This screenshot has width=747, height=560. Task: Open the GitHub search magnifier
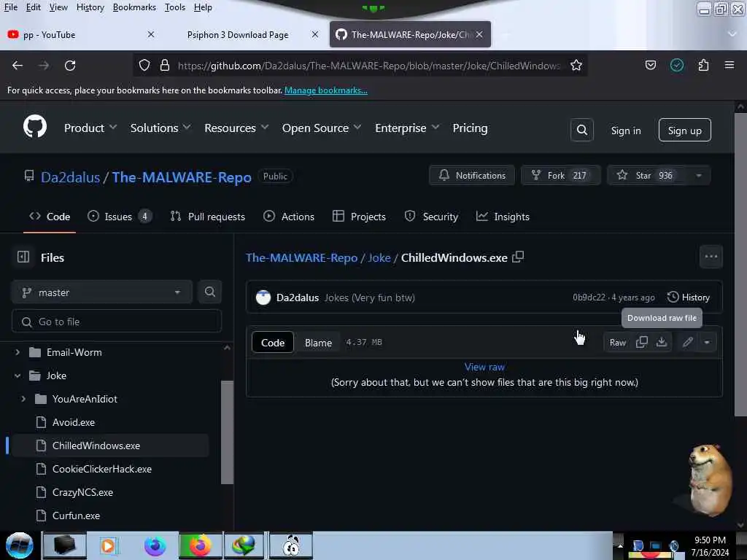(x=581, y=130)
